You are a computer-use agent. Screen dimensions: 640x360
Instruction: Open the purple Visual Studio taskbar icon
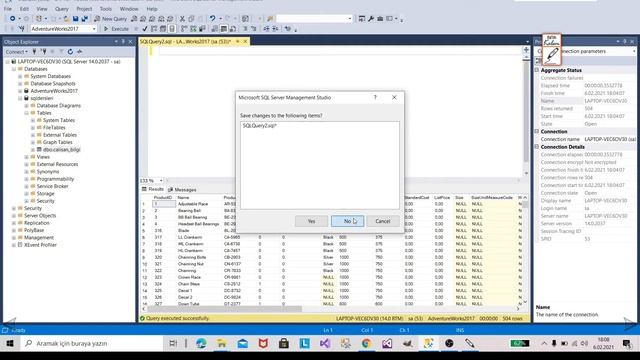point(325,343)
